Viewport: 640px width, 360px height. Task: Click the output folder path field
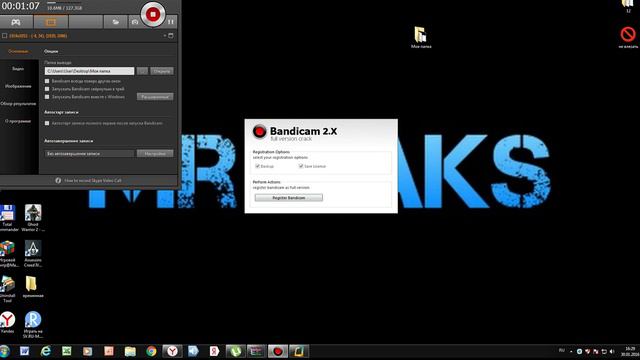(89, 71)
